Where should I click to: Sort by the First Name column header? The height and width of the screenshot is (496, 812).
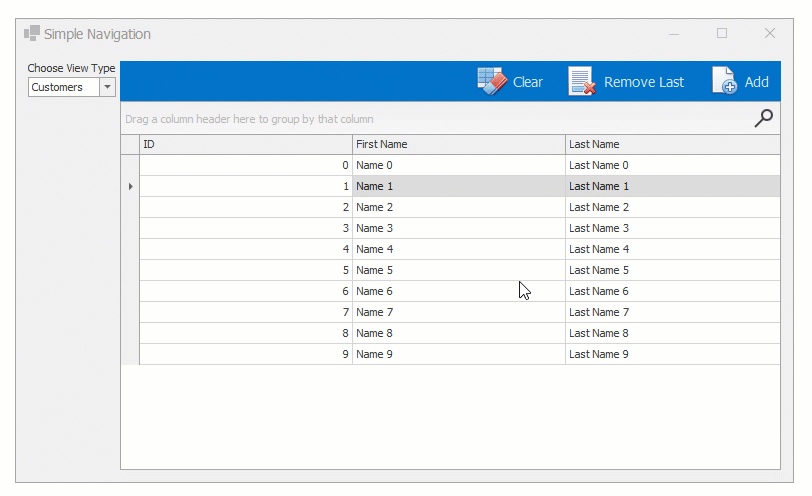pyautogui.click(x=458, y=144)
